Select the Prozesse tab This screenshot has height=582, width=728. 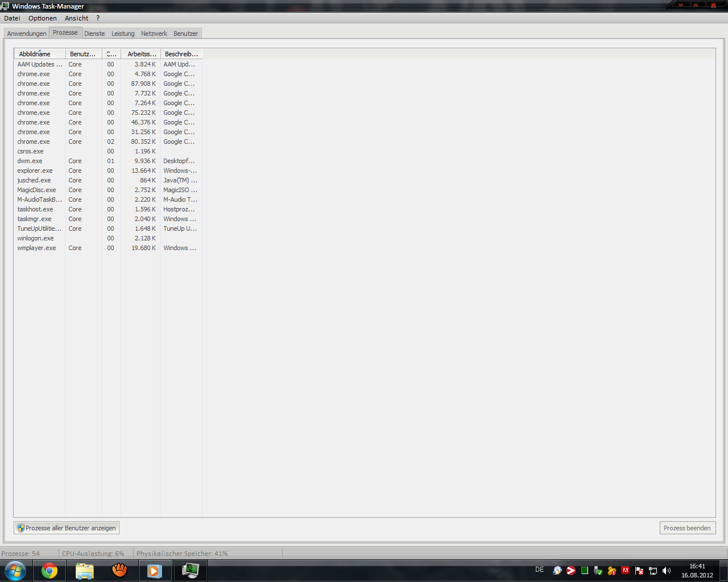(x=65, y=32)
